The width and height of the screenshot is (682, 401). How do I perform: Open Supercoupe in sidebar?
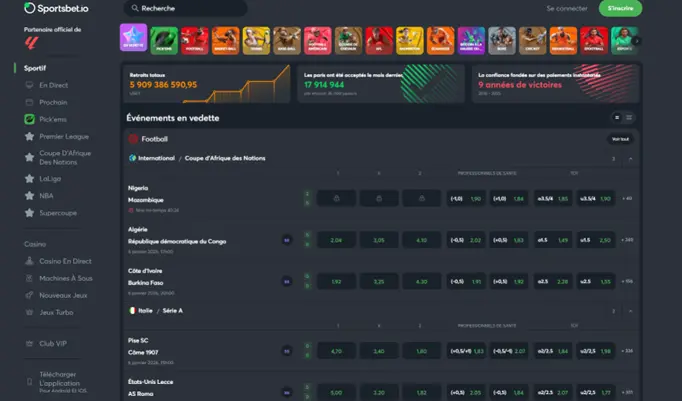tap(58, 213)
